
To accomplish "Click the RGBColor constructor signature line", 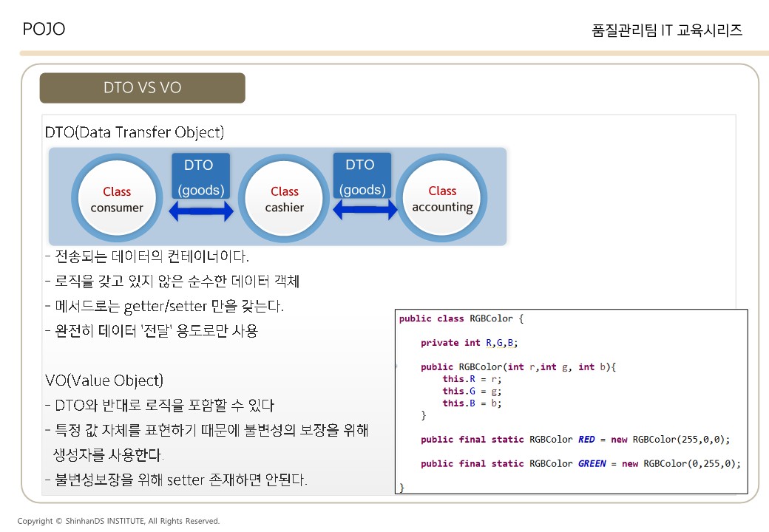I will pyautogui.click(x=518, y=367).
